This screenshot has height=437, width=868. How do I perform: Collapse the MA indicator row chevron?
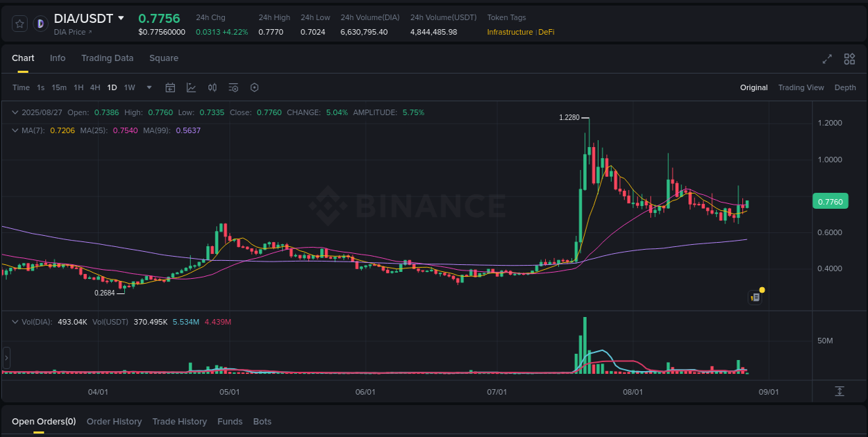coord(14,130)
